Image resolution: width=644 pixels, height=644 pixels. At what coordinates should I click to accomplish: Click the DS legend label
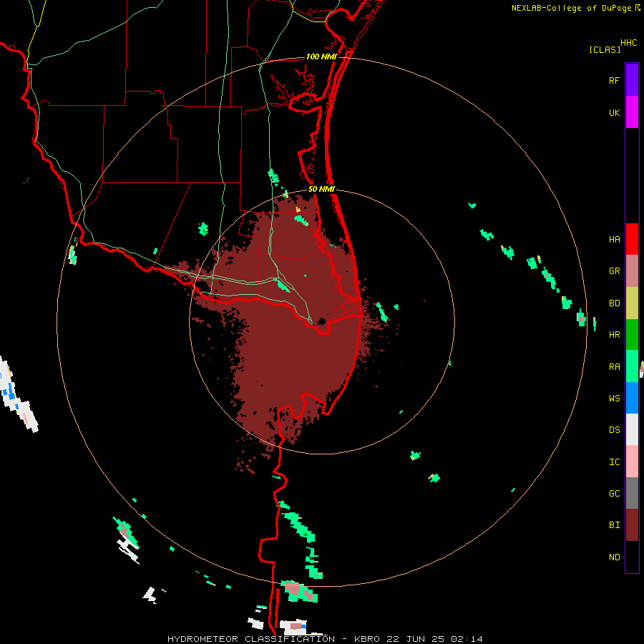pos(614,430)
